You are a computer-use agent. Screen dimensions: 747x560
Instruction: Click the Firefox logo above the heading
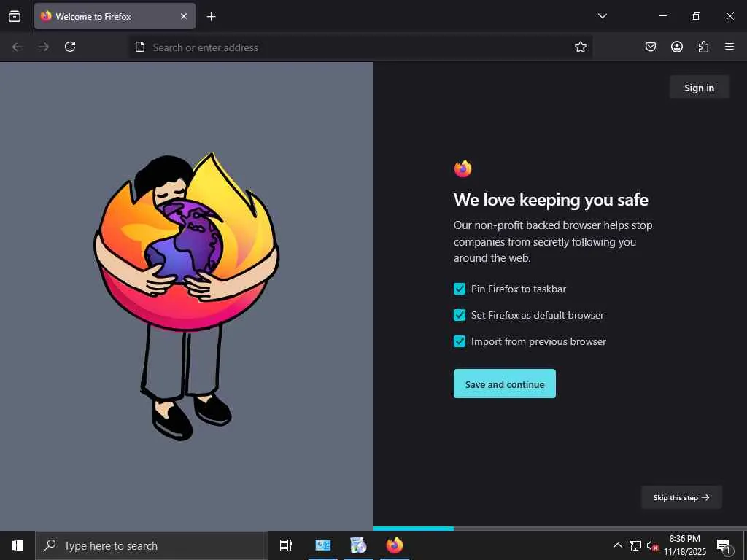tap(462, 168)
